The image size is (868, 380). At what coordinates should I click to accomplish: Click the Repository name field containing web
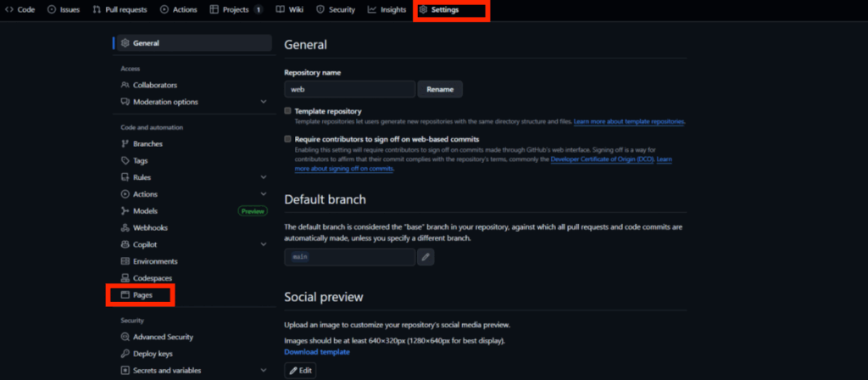tap(350, 89)
